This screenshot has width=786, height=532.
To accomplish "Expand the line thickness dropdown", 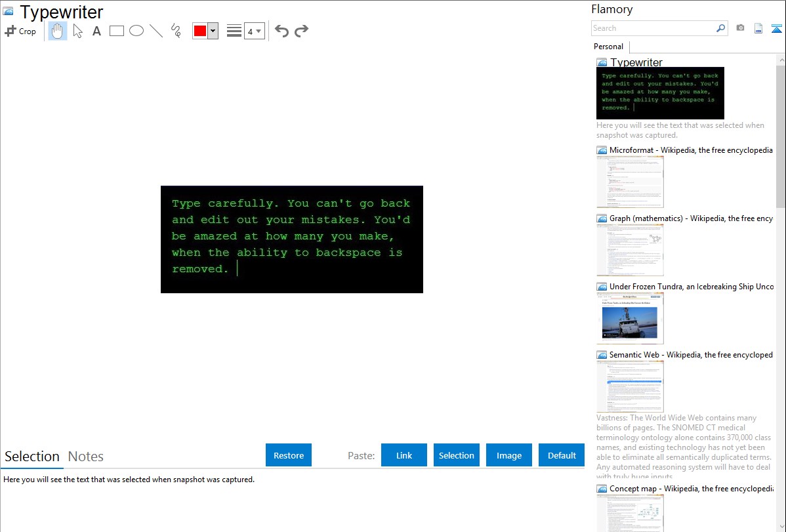I will [x=255, y=31].
